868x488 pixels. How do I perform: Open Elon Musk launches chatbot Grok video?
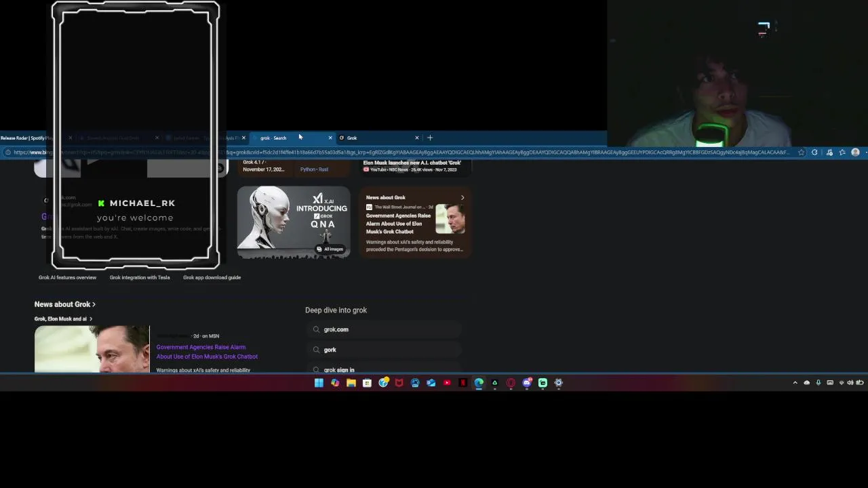coord(412,163)
